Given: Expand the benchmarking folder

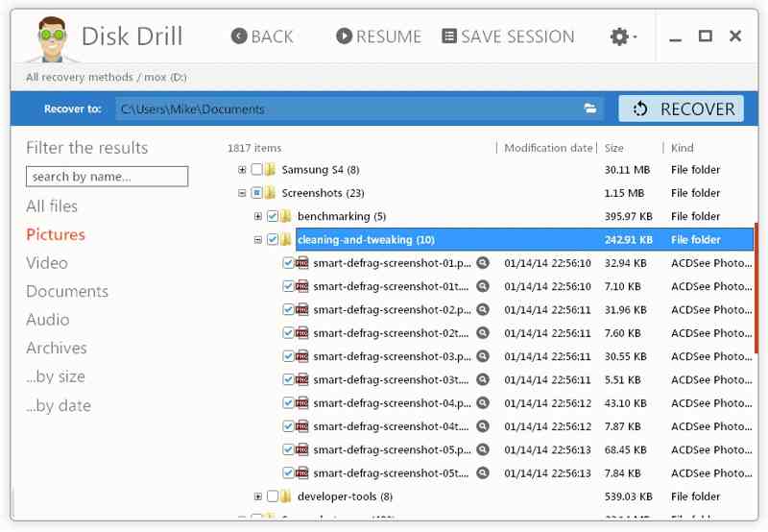Looking at the screenshot, I should [257, 216].
